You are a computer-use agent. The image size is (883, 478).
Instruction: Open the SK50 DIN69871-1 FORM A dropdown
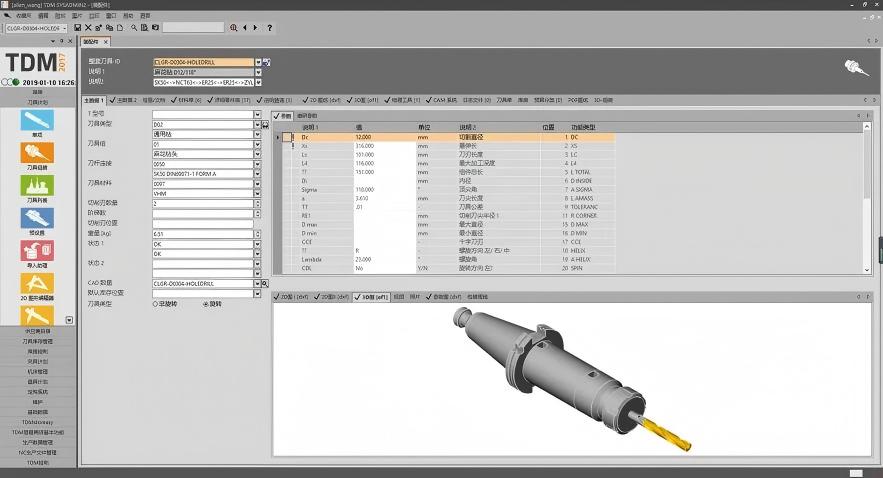257,174
